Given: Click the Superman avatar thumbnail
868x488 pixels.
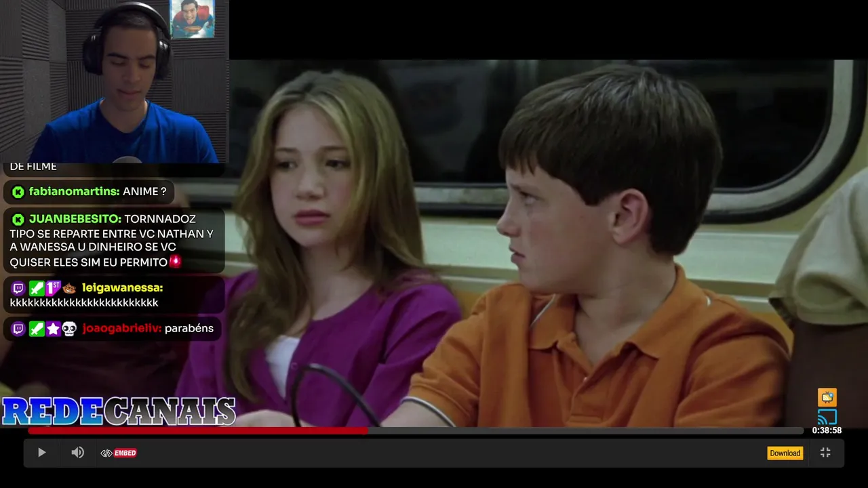Looking at the screenshot, I should click(193, 18).
